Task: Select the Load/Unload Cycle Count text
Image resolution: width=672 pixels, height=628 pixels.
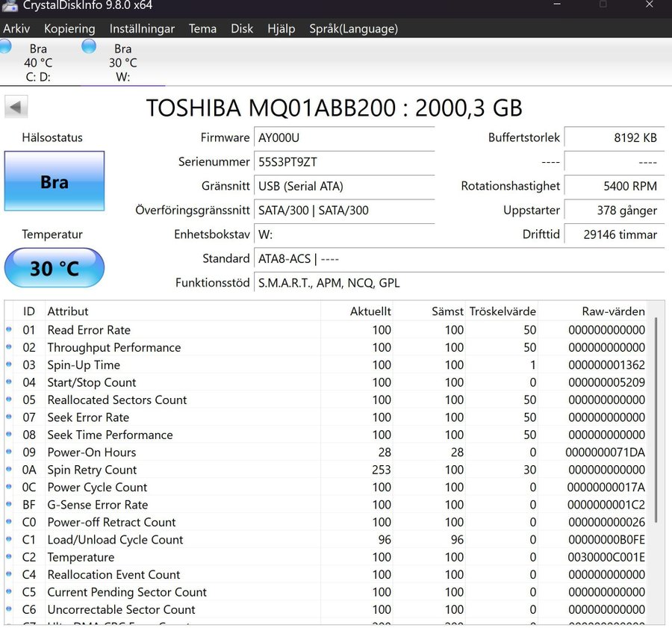Action: tap(115, 540)
